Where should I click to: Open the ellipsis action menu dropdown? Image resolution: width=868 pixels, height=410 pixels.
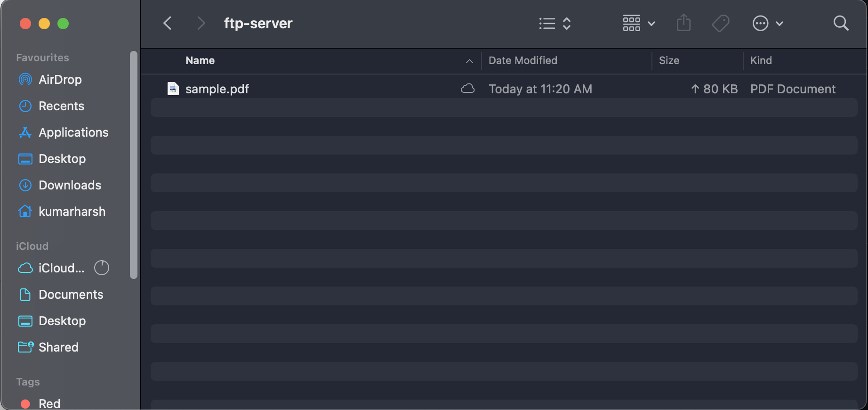768,23
